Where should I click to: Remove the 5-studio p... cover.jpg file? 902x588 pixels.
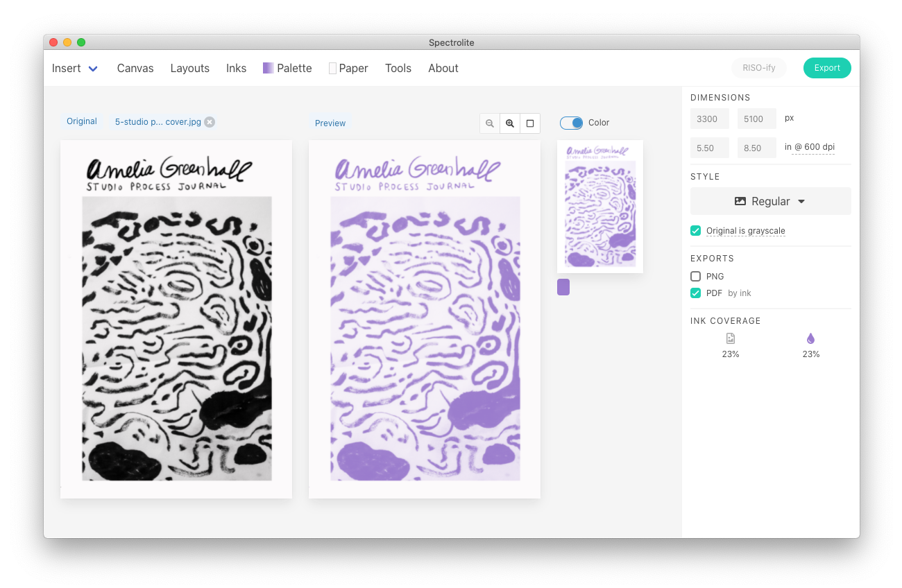pyautogui.click(x=210, y=122)
